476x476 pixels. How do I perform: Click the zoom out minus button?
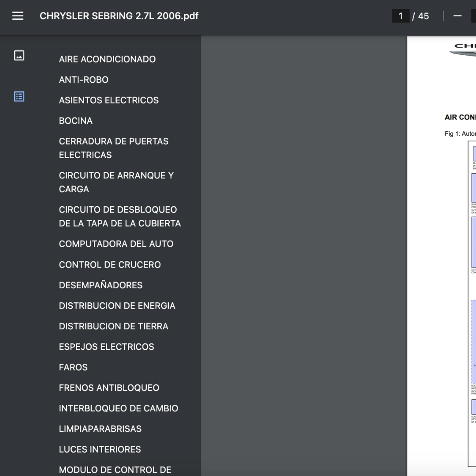pyautogui.click(x=457, y=16)
